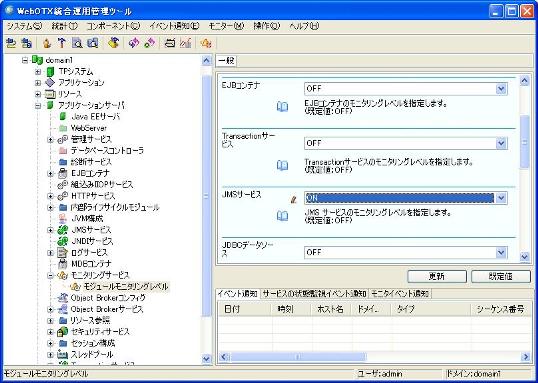Open the コンポーネント menu
The image size is (538, 383).
(x=113, y=26)
